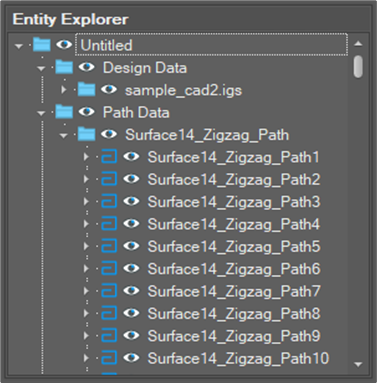Collapse the Untitled root node
This screenshot has height=383, width=377.
click(x=19, y=46)
